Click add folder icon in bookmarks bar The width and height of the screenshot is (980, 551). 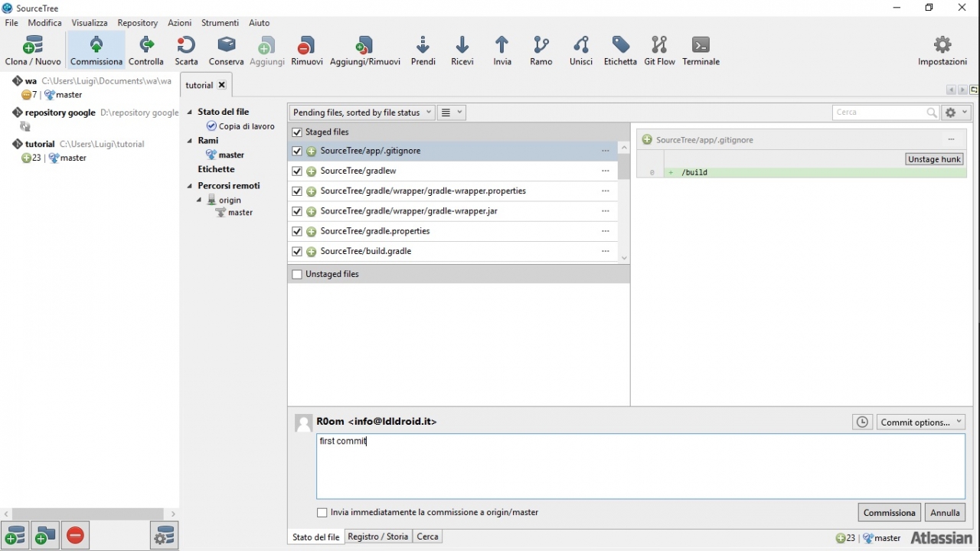coord(45,536)
